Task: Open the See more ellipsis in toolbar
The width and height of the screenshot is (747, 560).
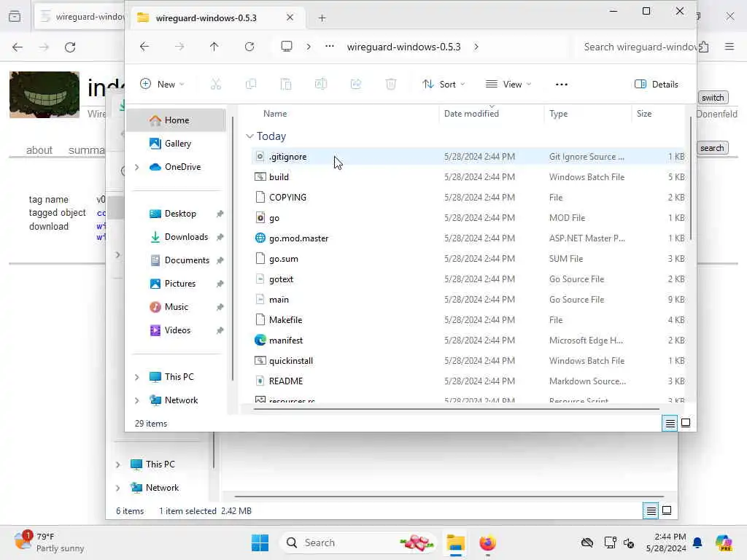Action: click(562, 85)
